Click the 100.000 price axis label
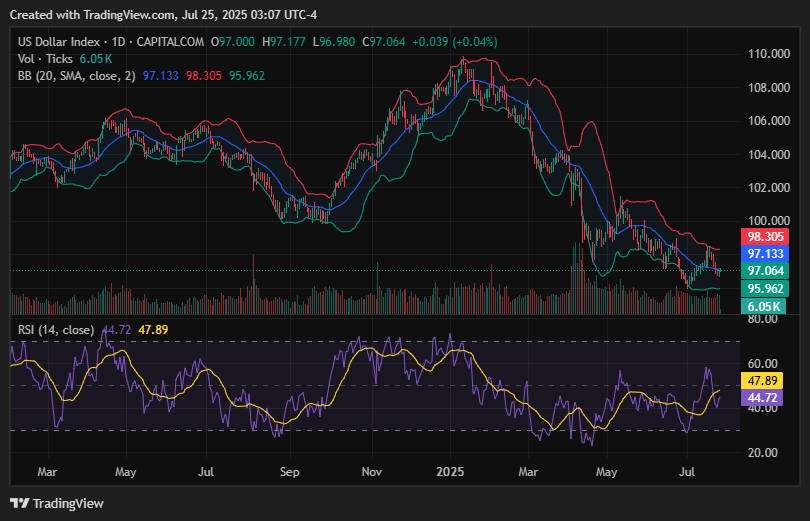The height and width of the screenshot is (521, 810). tap(769, 221)
